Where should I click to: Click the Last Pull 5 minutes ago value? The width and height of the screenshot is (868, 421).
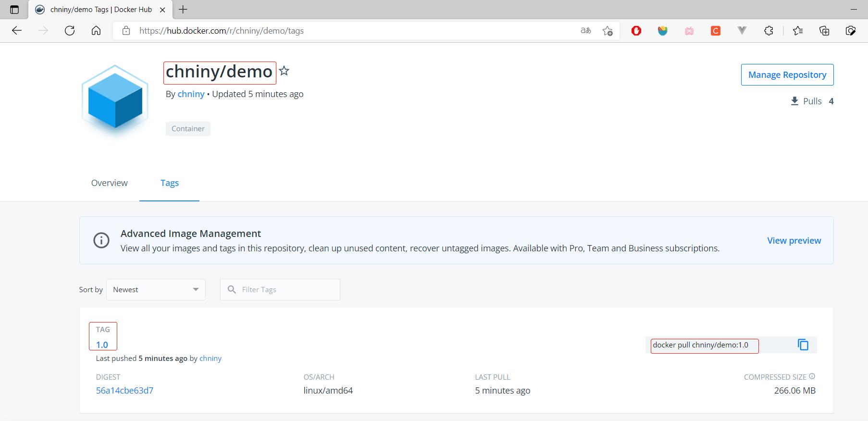[x=503, y=390]
